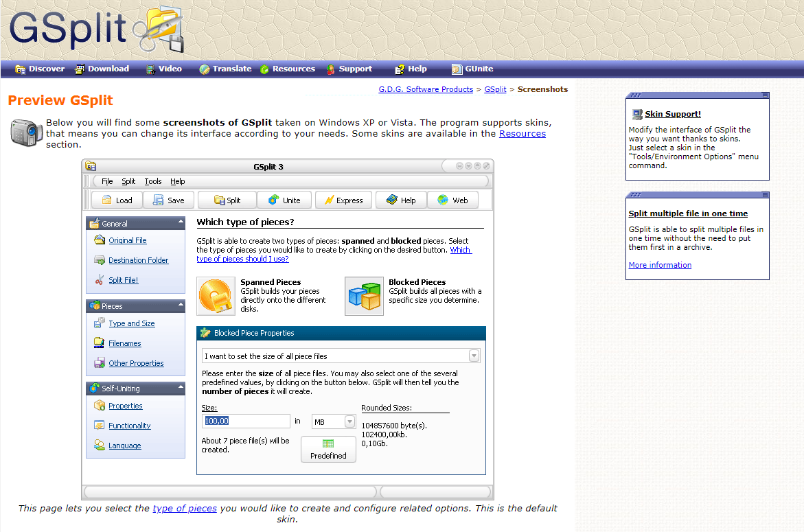Open the MB unit dropdown
Screen dimensions: 804x532
point(349,421)
